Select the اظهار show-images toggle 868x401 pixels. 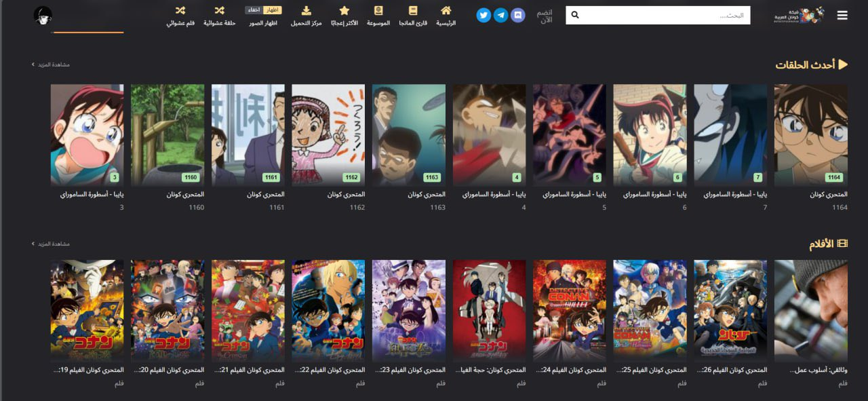pyautogui.click(x=273, y=10)
